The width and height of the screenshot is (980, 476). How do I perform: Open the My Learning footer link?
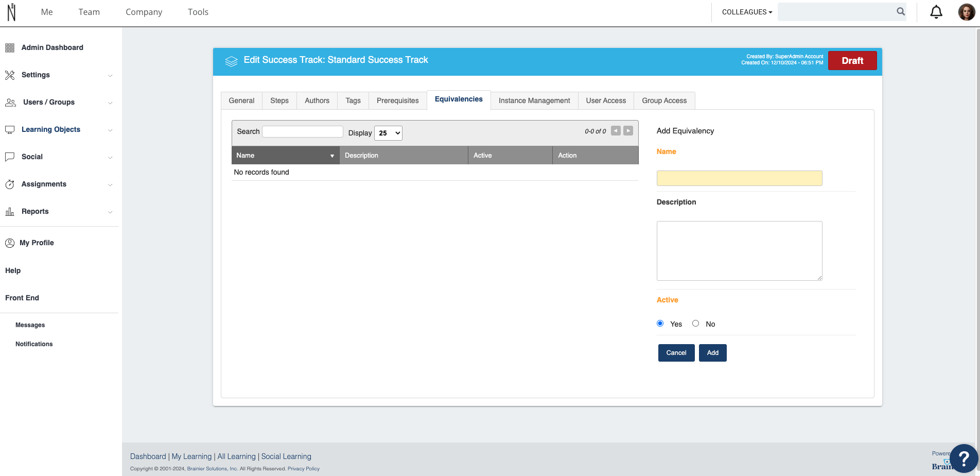191,456
